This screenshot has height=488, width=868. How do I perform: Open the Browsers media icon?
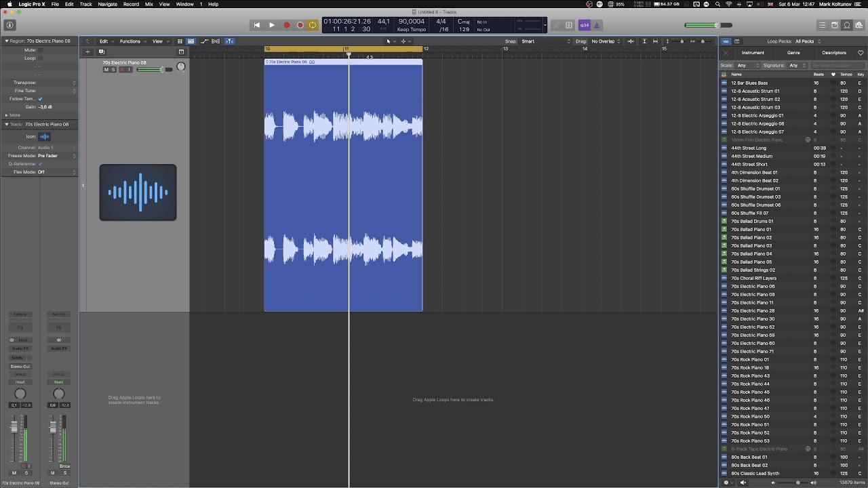[859, 25]
